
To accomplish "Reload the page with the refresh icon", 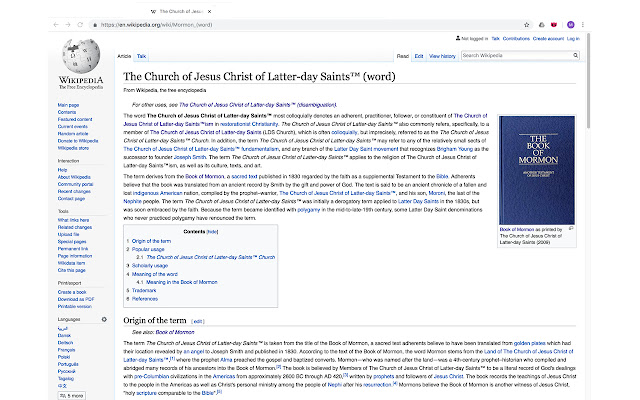I will (77, 24).
